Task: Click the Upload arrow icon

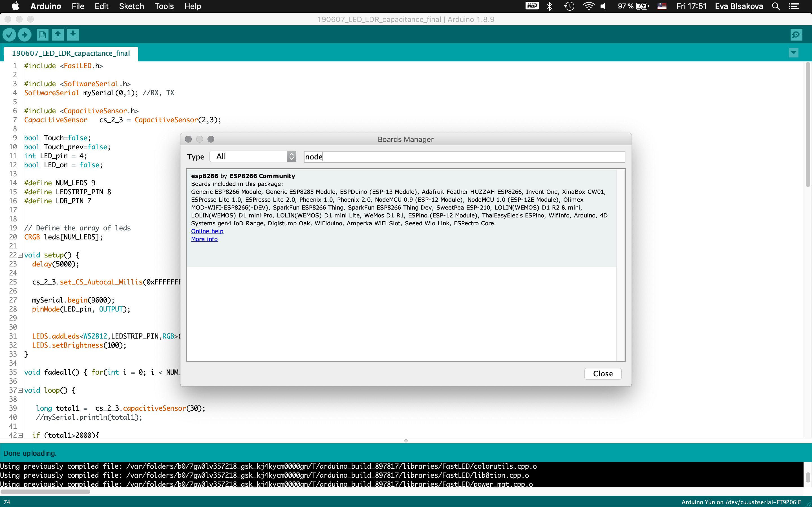Action: [24, 35]
